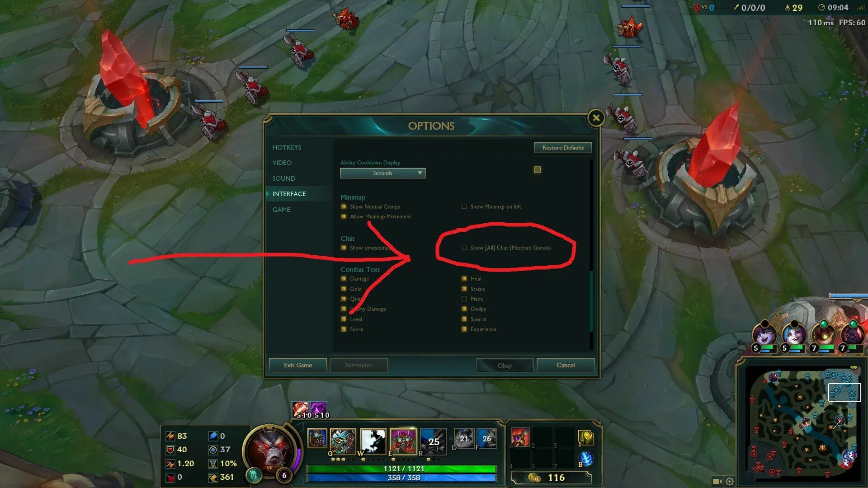The image size is (868, 488).
Task: Drag the cooldown display color swatch
Action: click(535, 170)
